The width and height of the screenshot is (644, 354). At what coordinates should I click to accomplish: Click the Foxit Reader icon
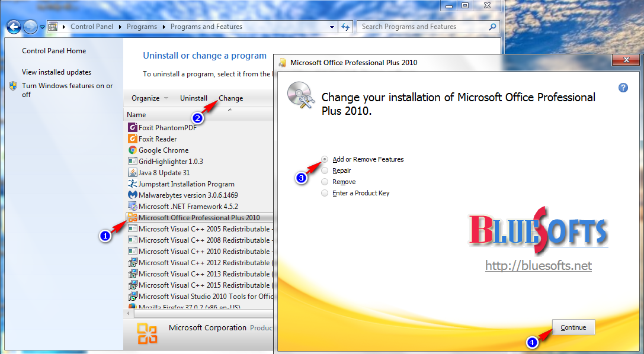132,139
